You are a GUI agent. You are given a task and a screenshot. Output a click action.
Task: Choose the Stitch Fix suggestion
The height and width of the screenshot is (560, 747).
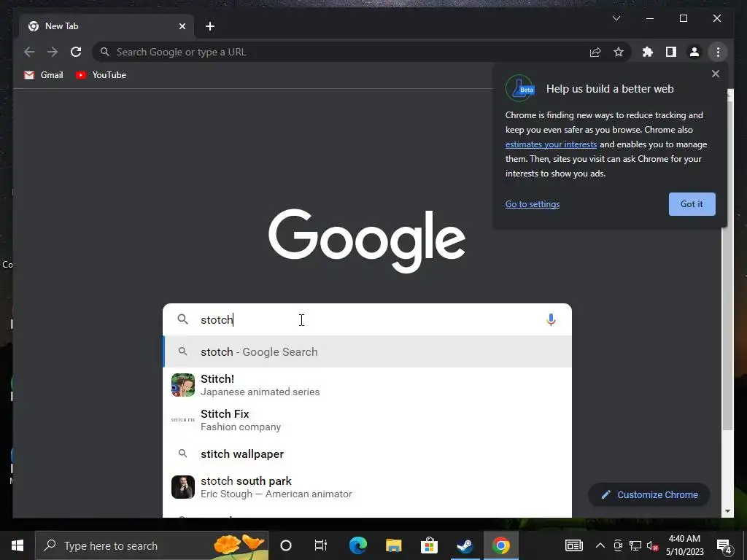tap(368, 420)
